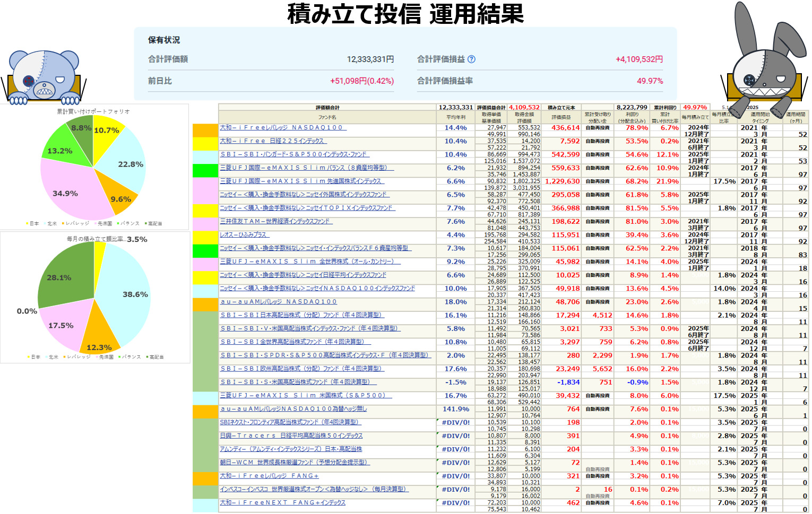Open SBI・S・米国高配当株式ファンド link
The image size is (812, 514).
(298, 382)
